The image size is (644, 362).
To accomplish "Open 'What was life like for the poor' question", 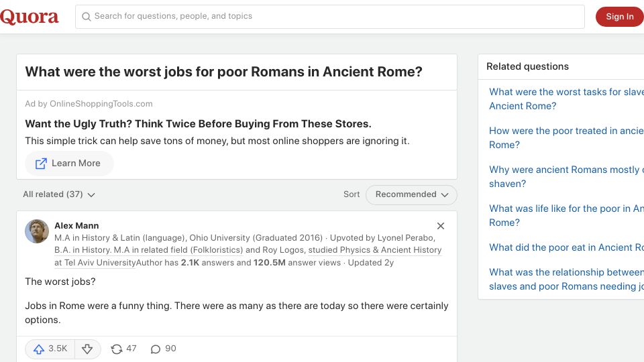I will pos(566,215).
